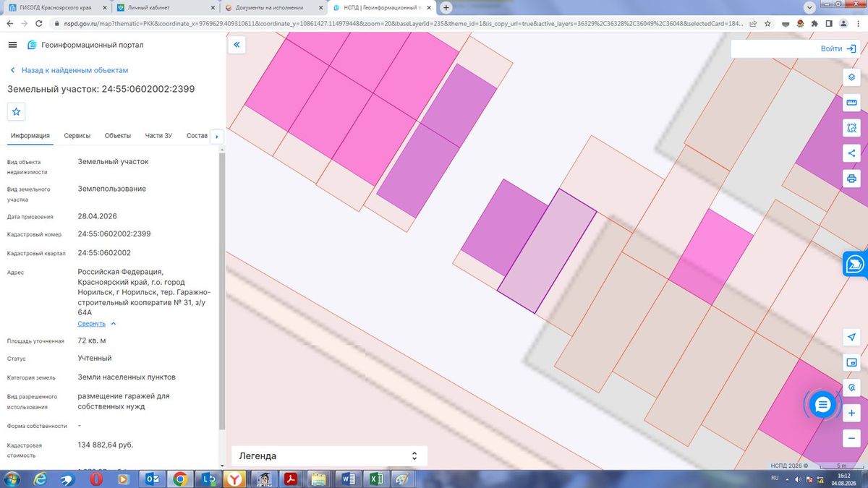Image resolution: width=868 pixels, height=488 pixels.
Task: Click the selected outlined parcel on map
Action: click(x=547, y=251)
